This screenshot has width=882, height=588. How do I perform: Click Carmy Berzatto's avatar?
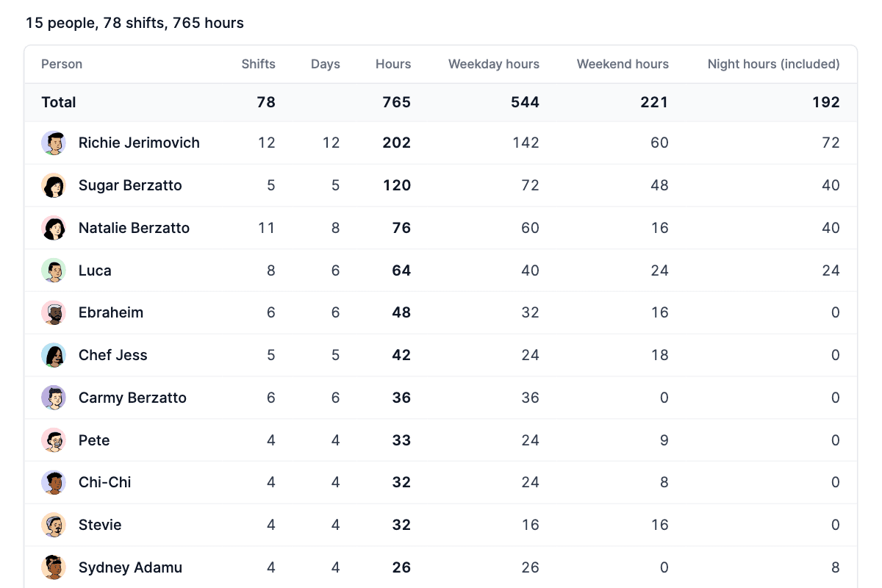(54, 398)
